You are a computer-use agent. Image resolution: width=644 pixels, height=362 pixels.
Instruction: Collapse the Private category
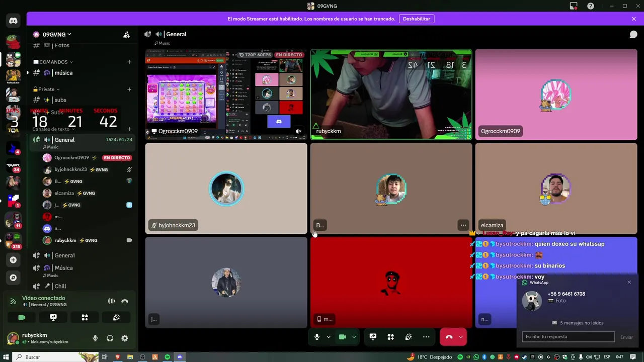click(47, 89)
